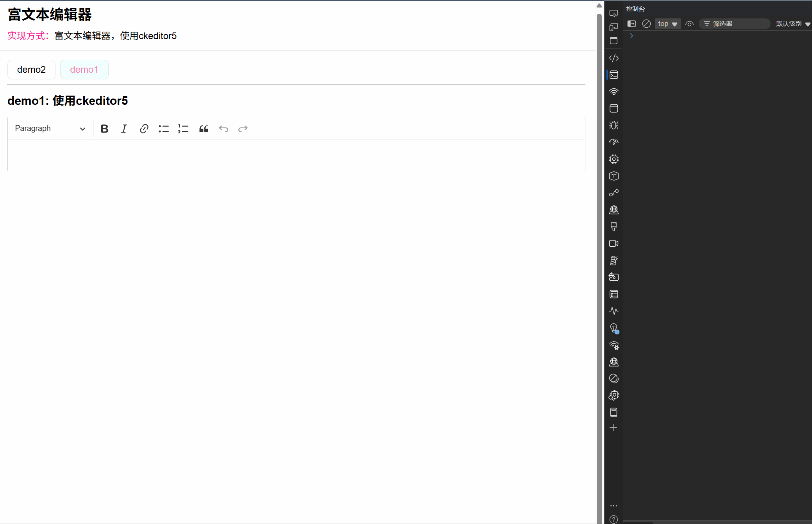Open the Paragraph heading dropdown
Viewport: 812px width, 524px height.
[x=50, y=129]
